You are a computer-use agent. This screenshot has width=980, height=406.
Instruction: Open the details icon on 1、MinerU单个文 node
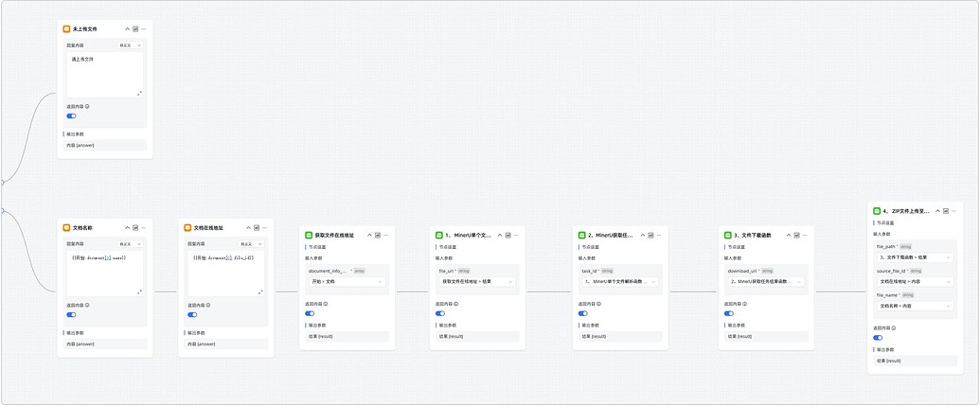tap(508, 235)
